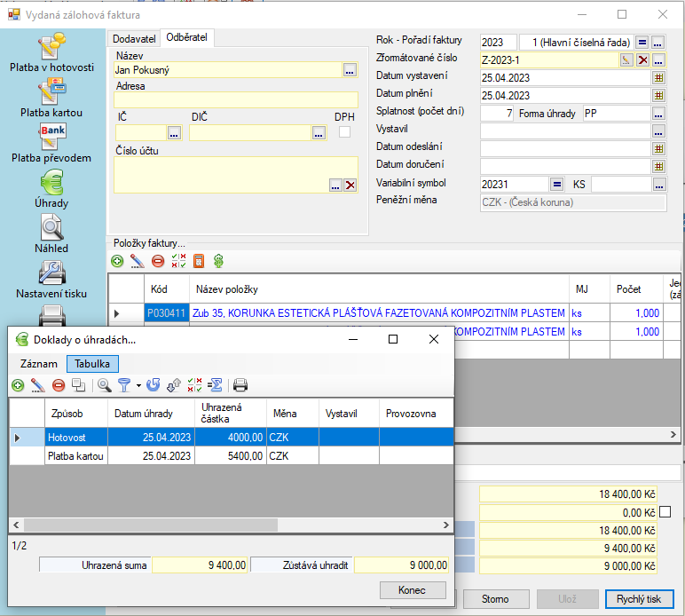Edit invoice item with pencil icon
Viewport: 685px width, 616px height.
click(x=138, y=261)
